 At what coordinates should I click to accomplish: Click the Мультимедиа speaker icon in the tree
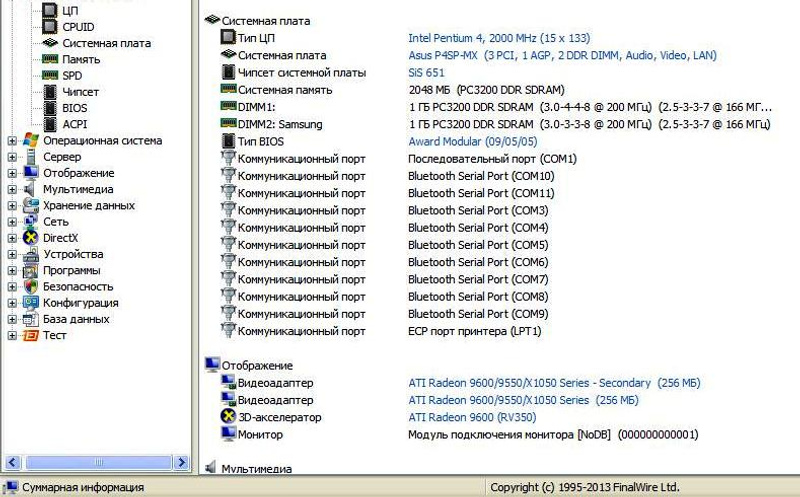pos(30,189)
